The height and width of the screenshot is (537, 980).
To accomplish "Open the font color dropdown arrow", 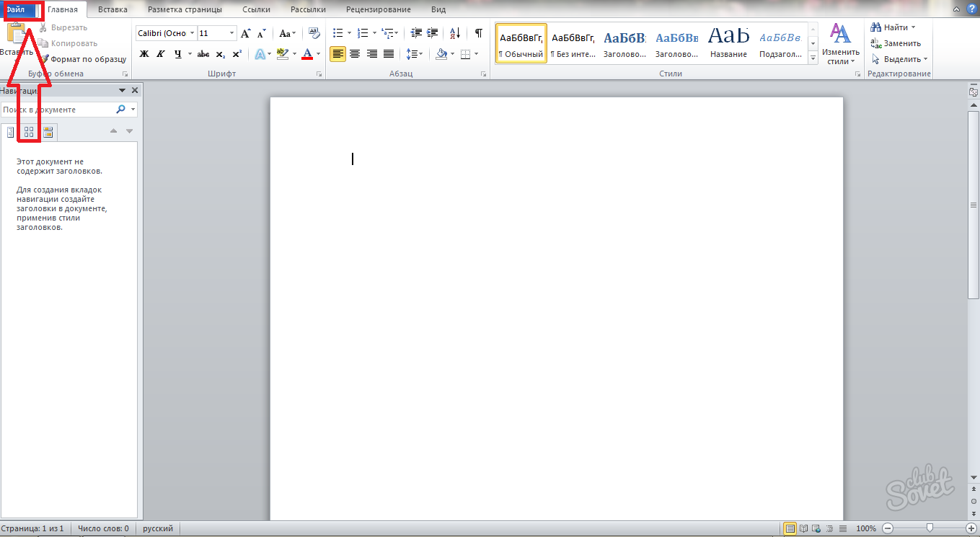I will pos(319,53).
